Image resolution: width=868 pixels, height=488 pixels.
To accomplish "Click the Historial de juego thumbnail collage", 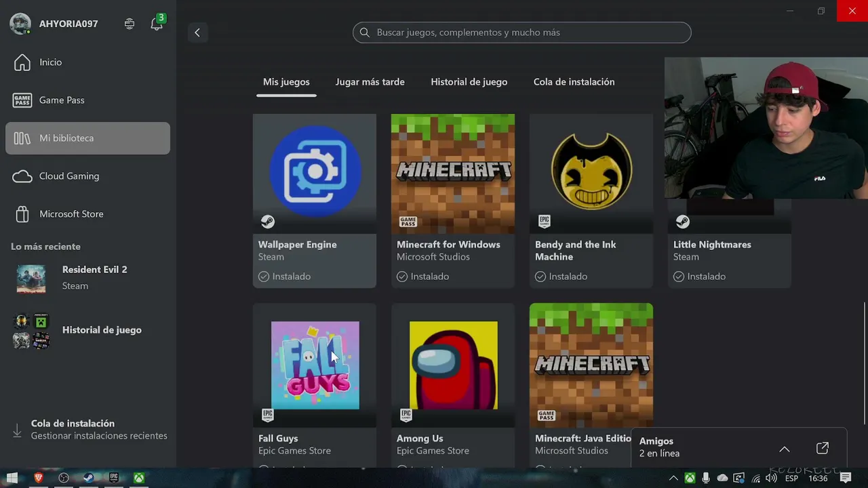I will tap(31, 331).
